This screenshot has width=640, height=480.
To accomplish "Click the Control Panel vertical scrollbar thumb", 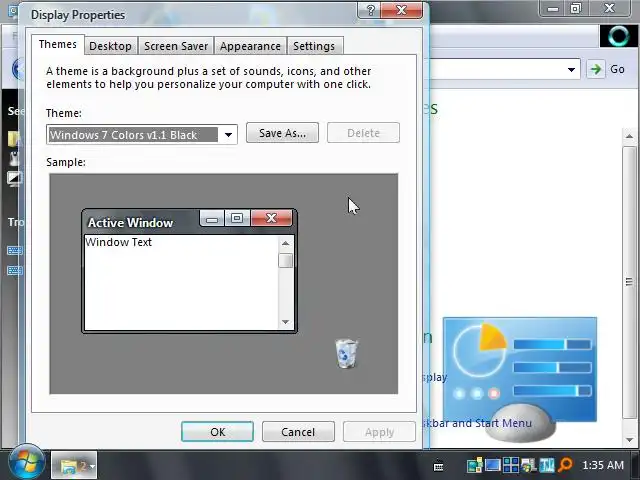I will 629,282.
